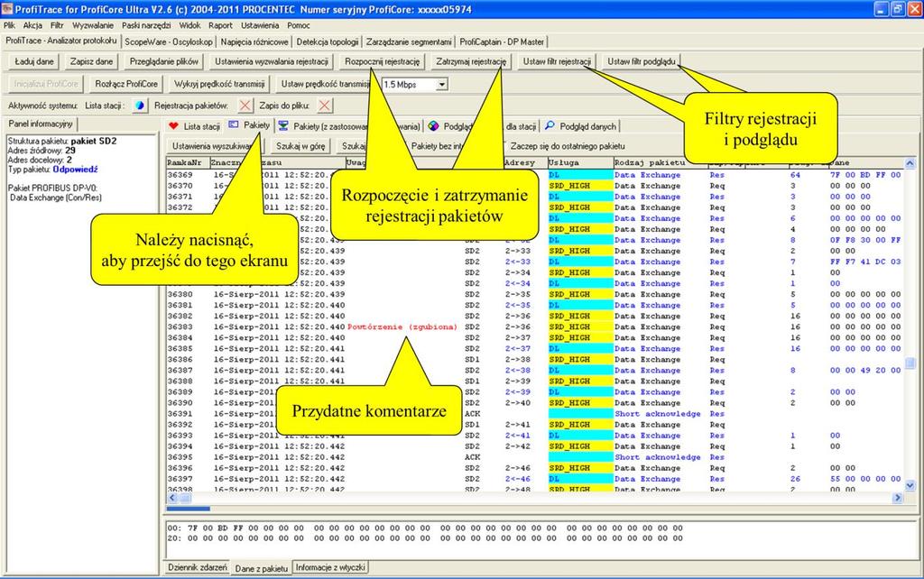Switch to ProfiCaptain - DP Master tab
The height and width of the screenshot is (579, 924).
click(x=502, y=41)
